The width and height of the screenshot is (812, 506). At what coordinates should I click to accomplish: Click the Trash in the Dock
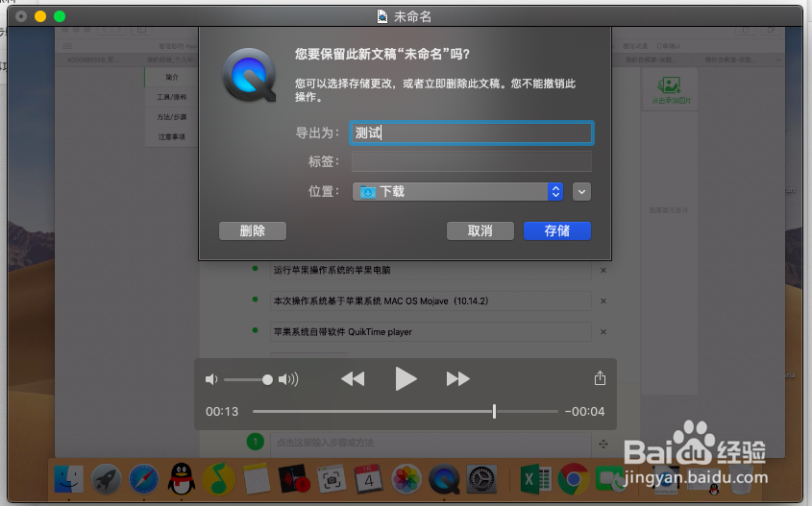pos(742,478)
